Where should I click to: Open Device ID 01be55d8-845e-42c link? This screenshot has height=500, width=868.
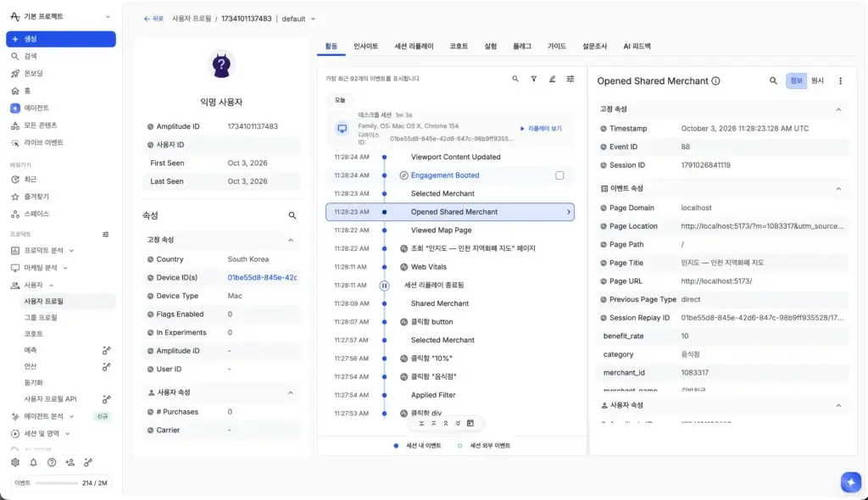pyautogui.click(x=263, y=277)
